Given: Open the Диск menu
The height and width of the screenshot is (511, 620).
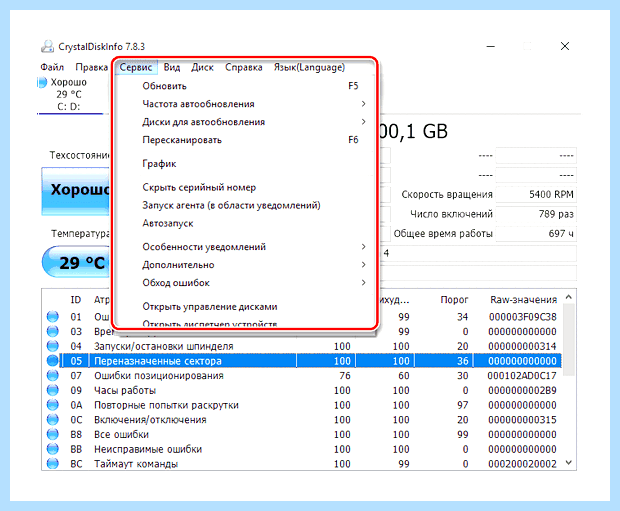Looking at the screenshot, I should coord(202,67).
